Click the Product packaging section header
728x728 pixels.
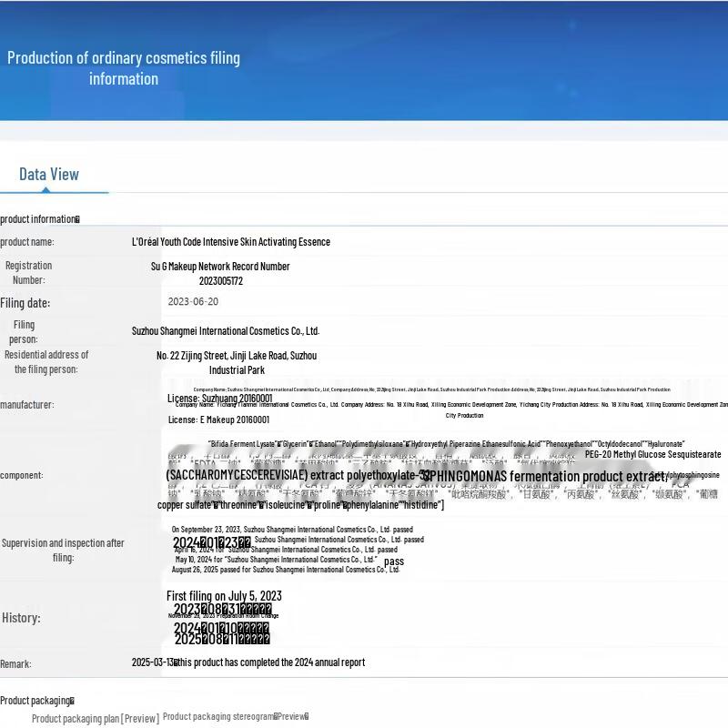point(36,701)
